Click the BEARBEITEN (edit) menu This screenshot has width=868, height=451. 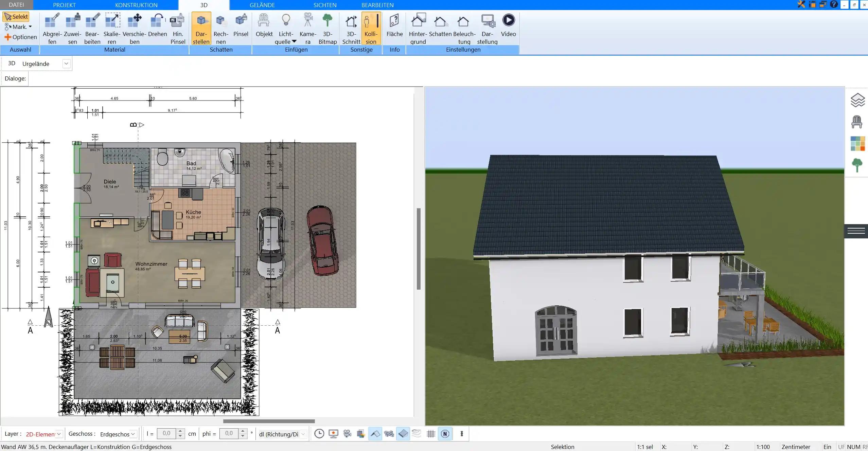377,5
